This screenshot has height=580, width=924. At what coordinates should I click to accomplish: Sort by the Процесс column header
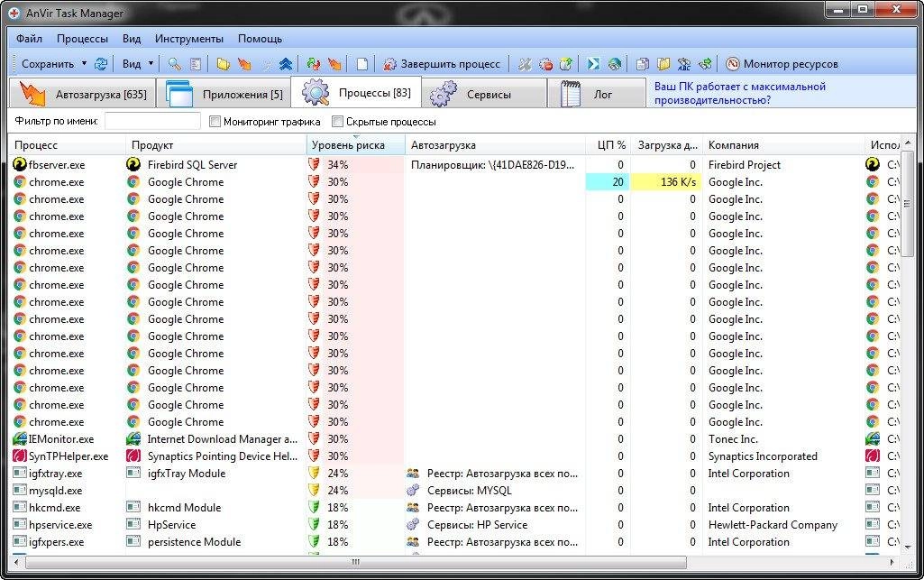pos(68,145)
